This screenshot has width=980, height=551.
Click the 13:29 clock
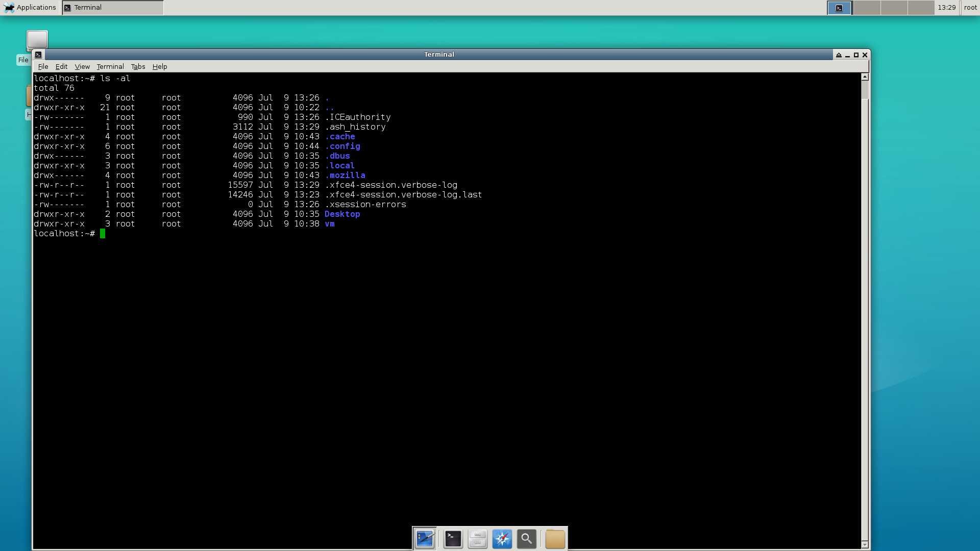(946, 7)
